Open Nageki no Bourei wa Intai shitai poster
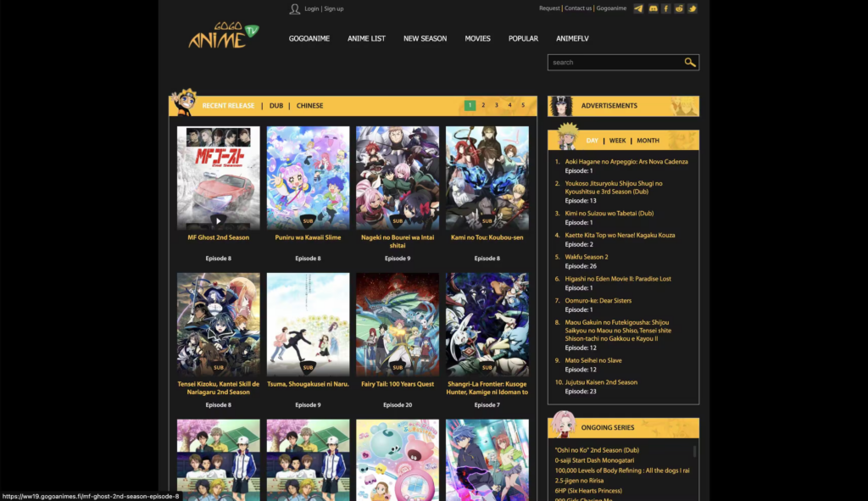The image size is (868, 501). tap(398, 178)
